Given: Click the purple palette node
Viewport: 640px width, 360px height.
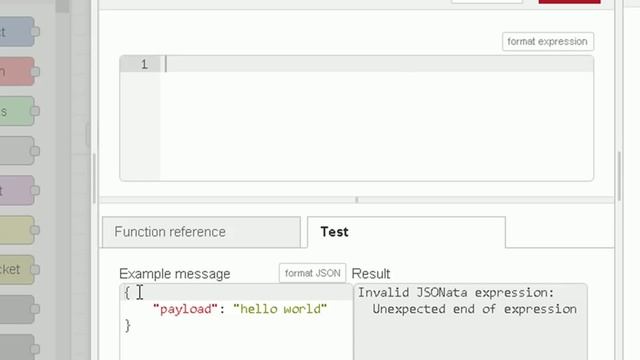Looking at the screenshot, I should tap(18, 190).
